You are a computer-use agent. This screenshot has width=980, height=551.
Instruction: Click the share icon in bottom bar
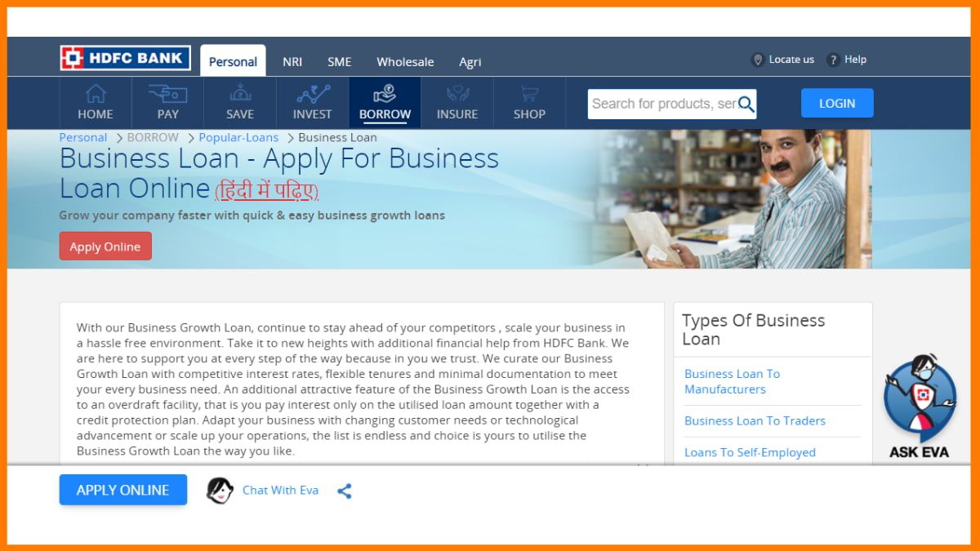[345, 491]
